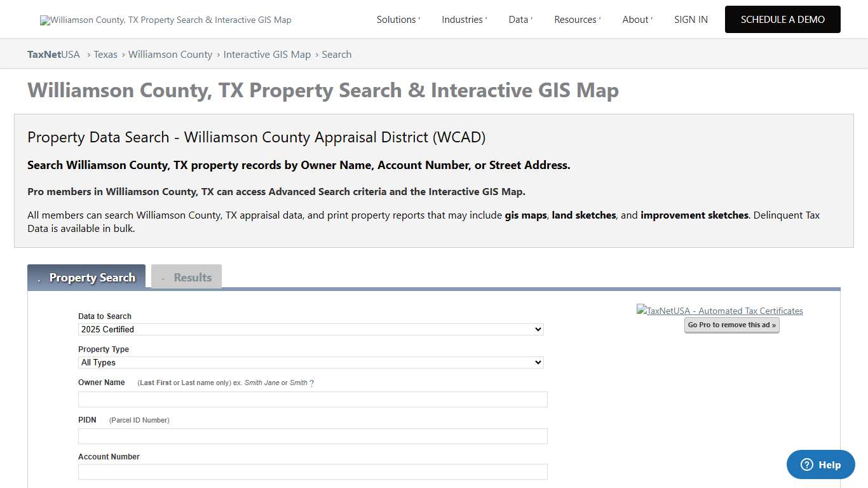This screenshot has width=868, height=488.
Task: Click the SCHEDULE A DEMO button
Action: coord(782,20)
